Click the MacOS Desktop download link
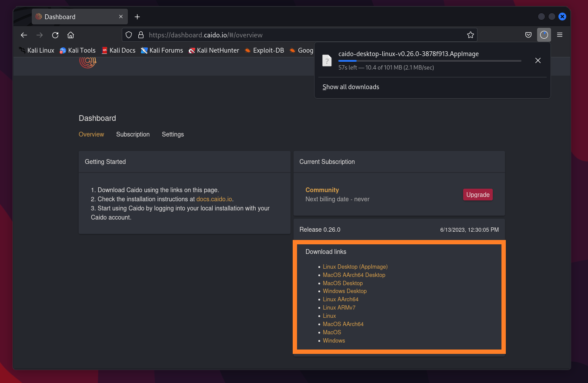This screenshot has width=588, height=383. pos(343,283)
